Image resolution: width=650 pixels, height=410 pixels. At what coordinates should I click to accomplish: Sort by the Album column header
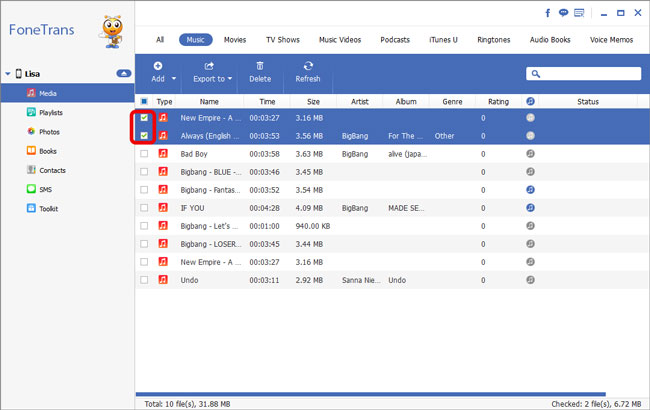(x=406, y=102)
